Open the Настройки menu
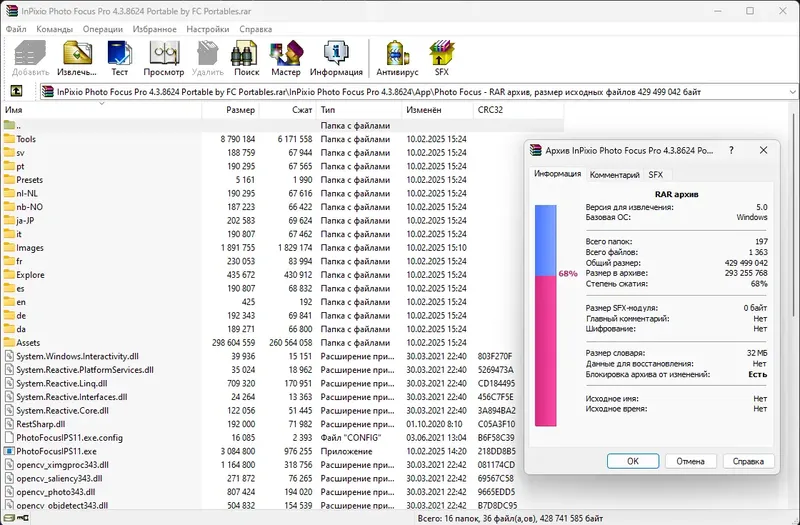Screen dimensions: 800x525 pos(208,29)
